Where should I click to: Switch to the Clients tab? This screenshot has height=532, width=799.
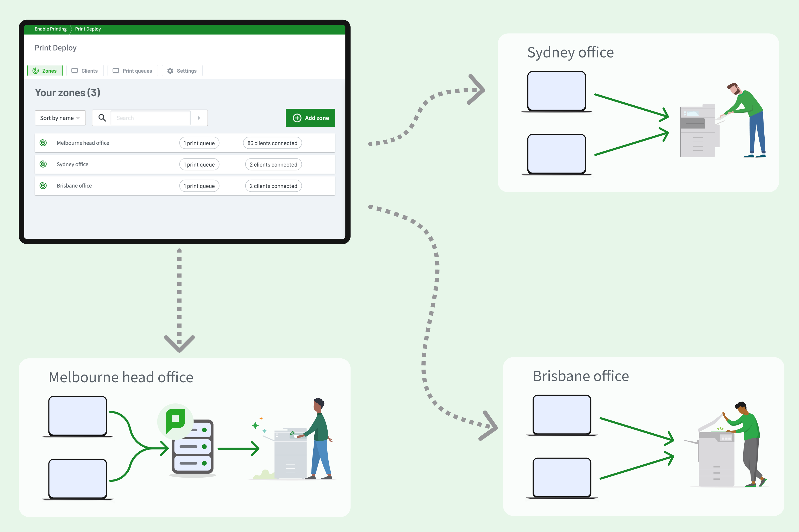(x=85, y=71)
